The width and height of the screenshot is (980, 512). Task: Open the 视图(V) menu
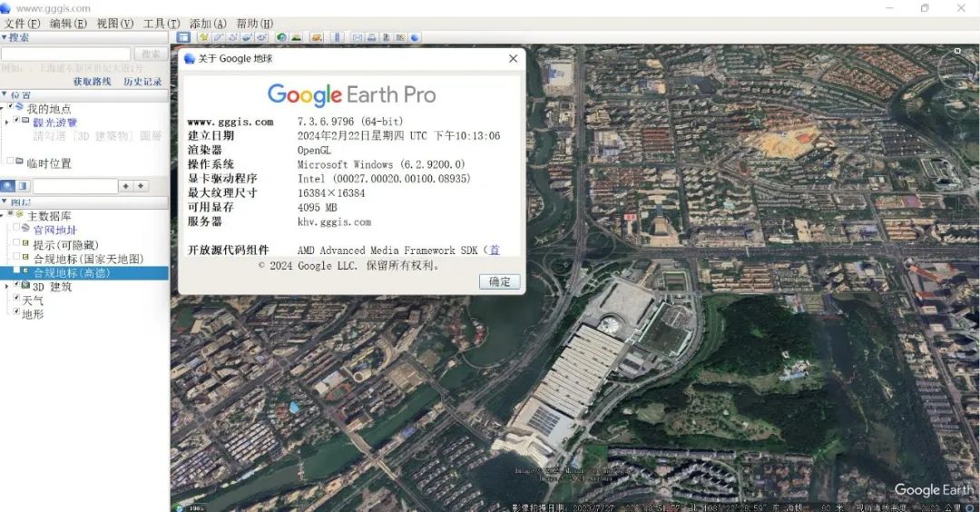(x=115, y=23)
